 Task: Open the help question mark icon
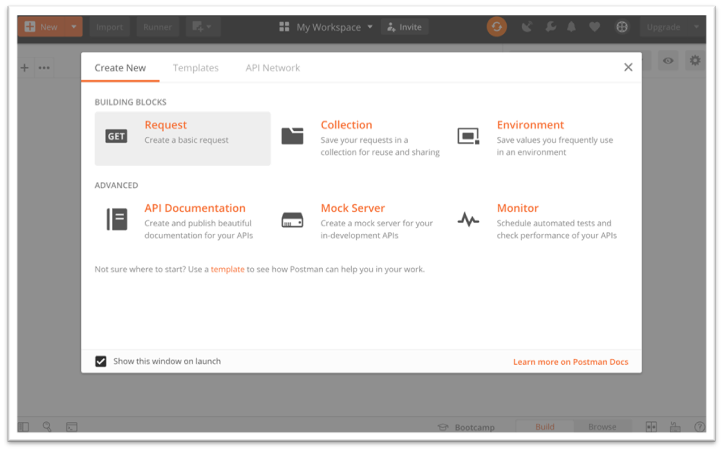coord(699,427)
